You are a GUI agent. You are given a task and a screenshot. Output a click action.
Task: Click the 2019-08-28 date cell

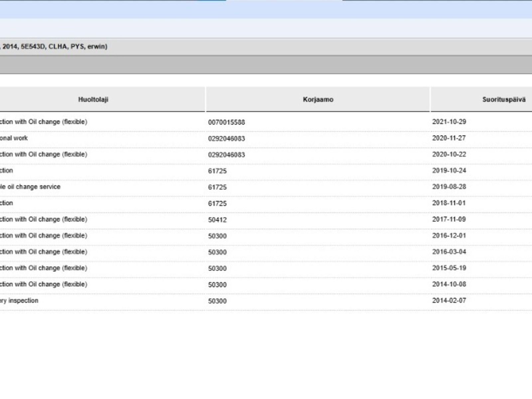point(449,187)
